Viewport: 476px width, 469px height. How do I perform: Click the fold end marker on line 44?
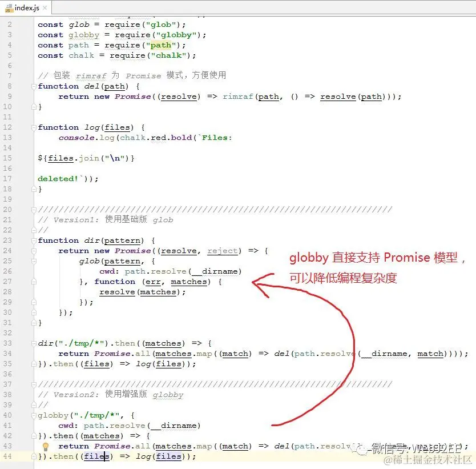click(x=34, y=456)
